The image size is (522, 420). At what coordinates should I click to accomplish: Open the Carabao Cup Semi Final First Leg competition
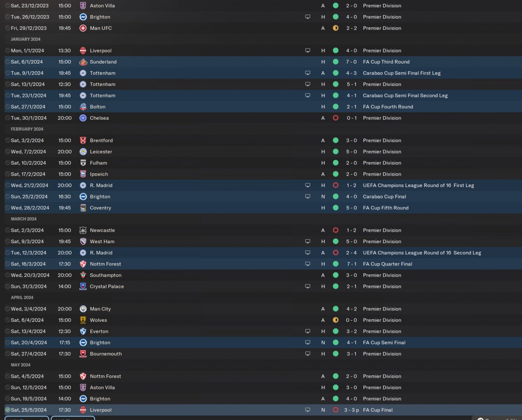(401, 73)
